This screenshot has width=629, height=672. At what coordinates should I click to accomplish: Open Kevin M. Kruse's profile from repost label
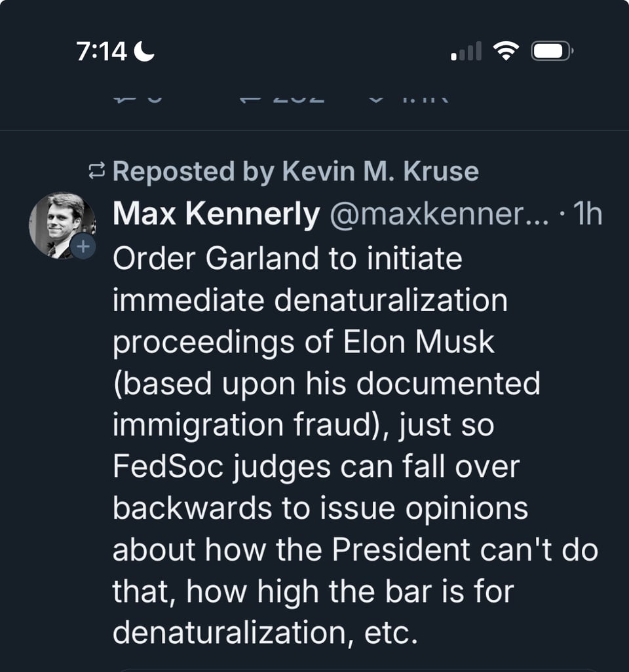(x=381, y=172)
